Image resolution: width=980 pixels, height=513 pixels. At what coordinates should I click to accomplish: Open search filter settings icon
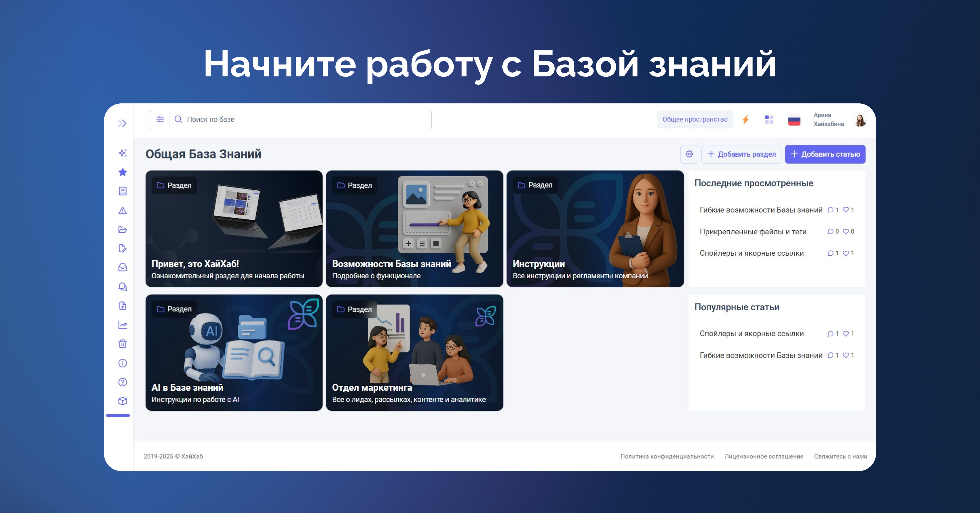pos(160,119)
